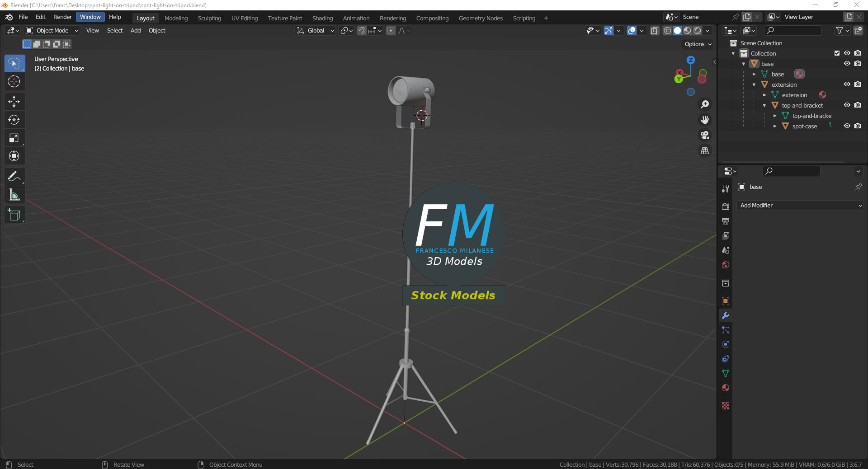The image size is (868, 469).
Task: Open the Add Modifier dropdown
Action: point(800,206)
